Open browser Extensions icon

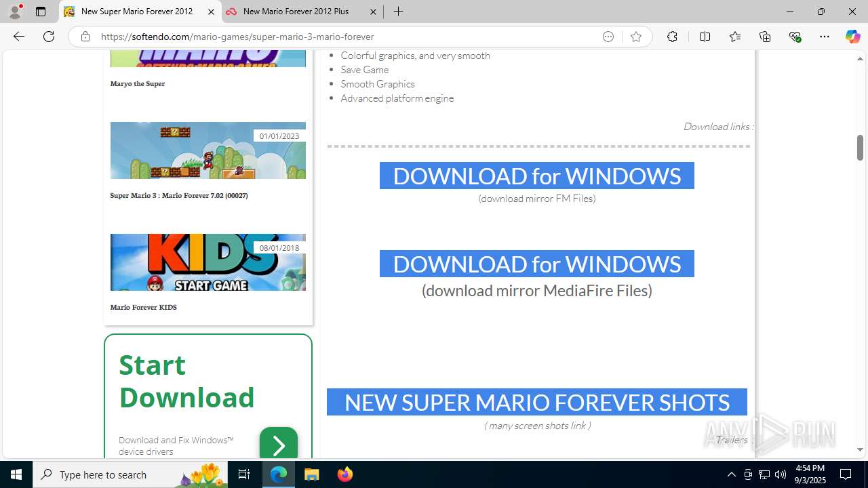672,37
